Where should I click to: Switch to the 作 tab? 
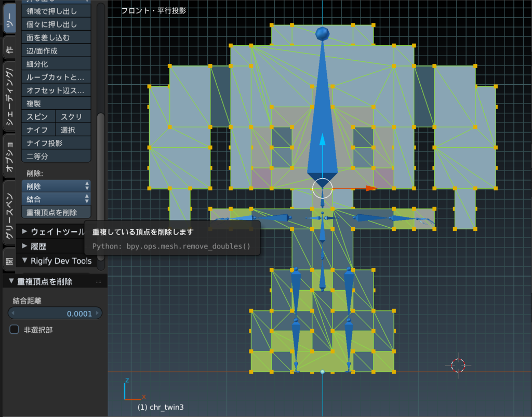coord(9,48)
